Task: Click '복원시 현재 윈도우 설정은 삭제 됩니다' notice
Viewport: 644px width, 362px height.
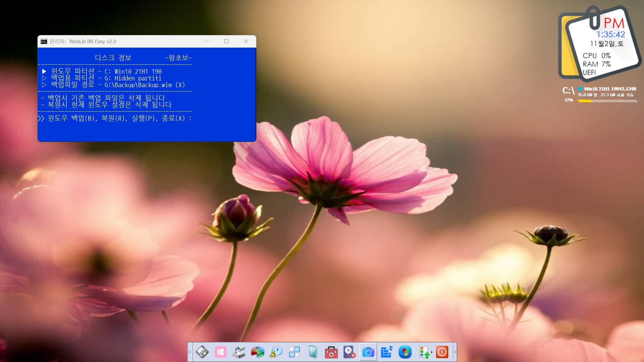Action: pyautogui.click(x=106, y=105)
